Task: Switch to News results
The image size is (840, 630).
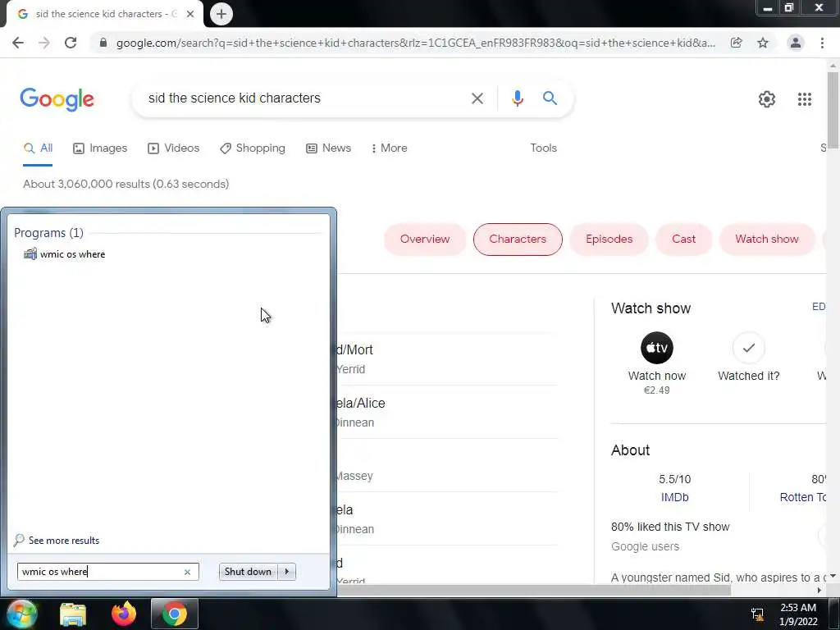Action: (x=328, y=148)
